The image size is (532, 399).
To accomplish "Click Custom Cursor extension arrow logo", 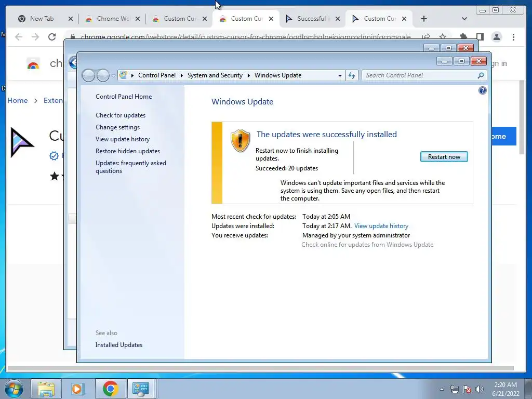I will pyautogui.click(x=21, y=142).
